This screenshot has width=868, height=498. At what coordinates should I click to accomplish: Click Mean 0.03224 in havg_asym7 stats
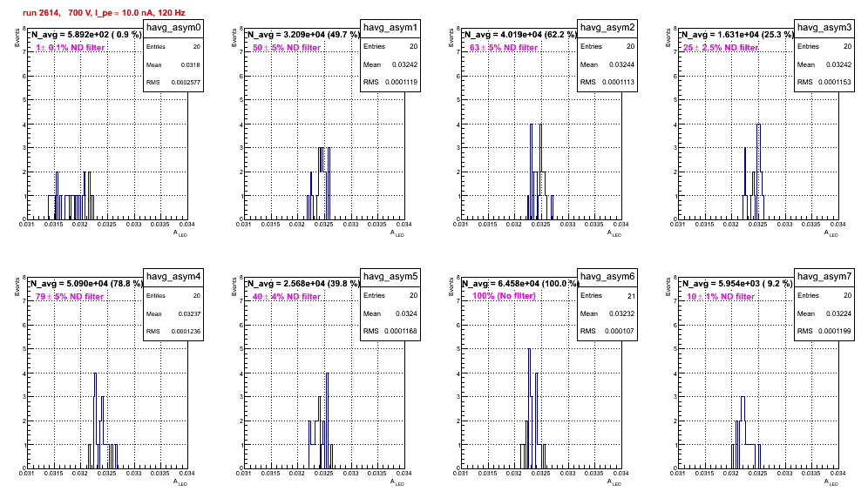coord(824,313)
